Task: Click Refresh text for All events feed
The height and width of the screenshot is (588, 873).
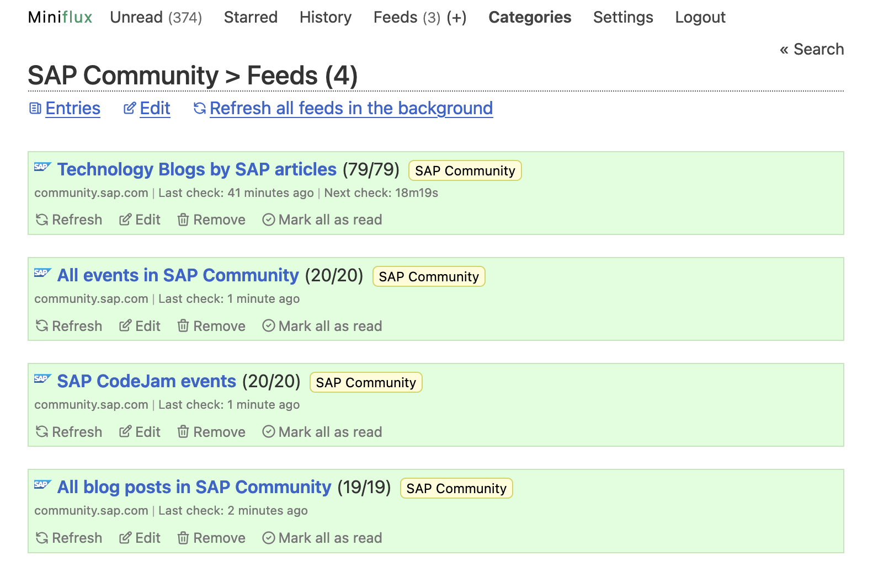Action: [x=77, y=326]
